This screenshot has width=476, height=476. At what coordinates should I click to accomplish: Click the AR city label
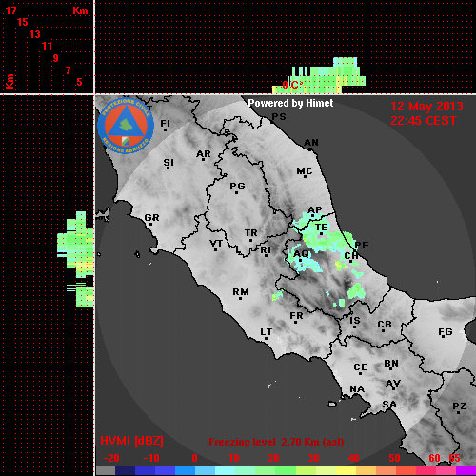point(204,154)
